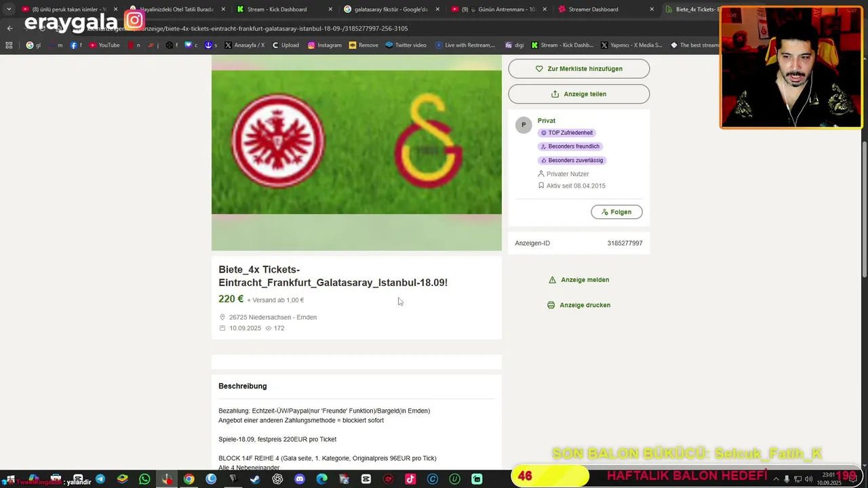This screenshot has height=488, width=868.
Task: Click the seller avatar with letter P
Action: [x=524, y=125]
